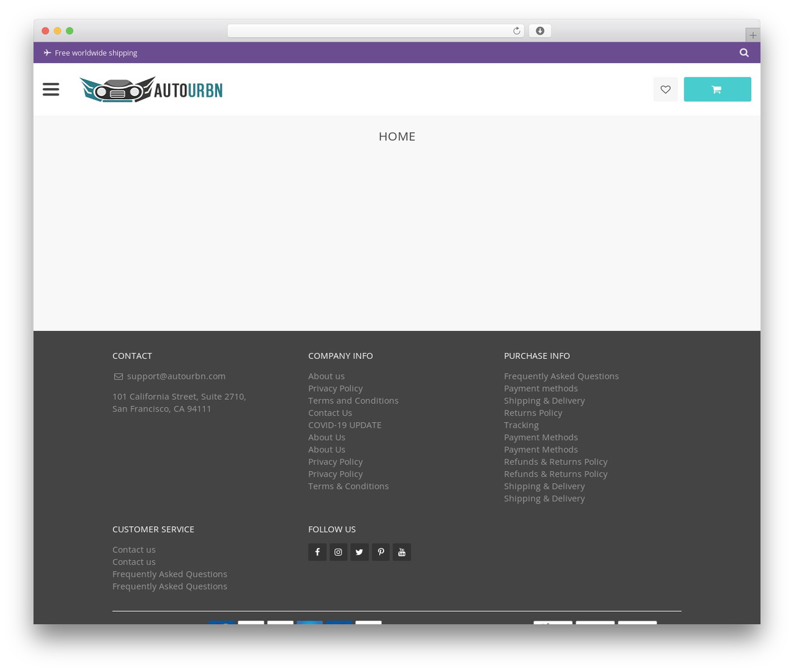Click the browser reload icon

[516, 31]
